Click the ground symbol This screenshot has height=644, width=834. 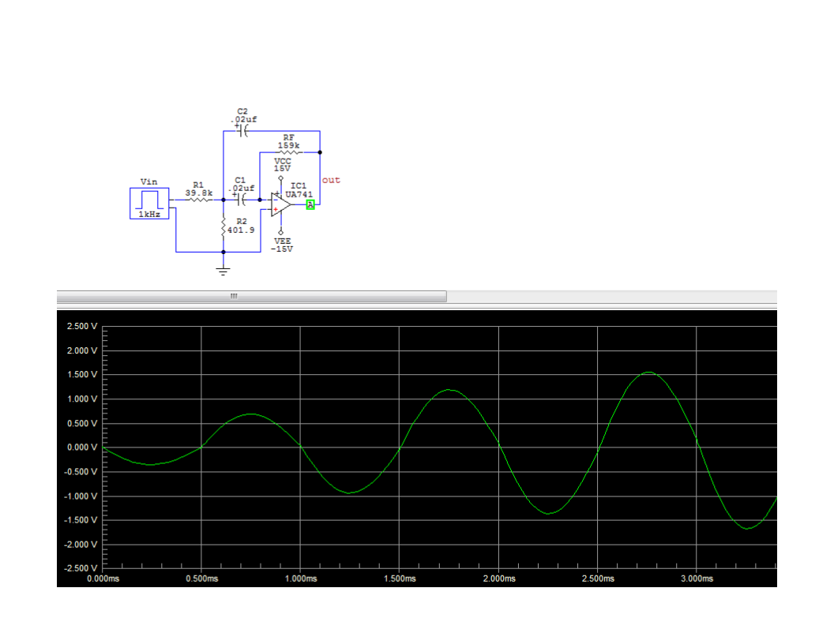223,271
